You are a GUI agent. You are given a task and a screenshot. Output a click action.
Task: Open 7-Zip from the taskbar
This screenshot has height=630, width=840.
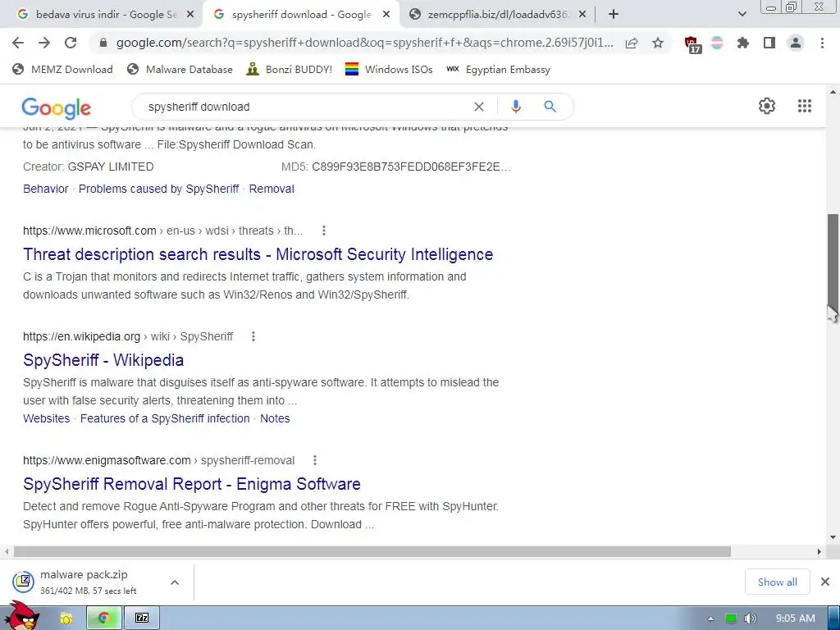click(x=142, y=619)
